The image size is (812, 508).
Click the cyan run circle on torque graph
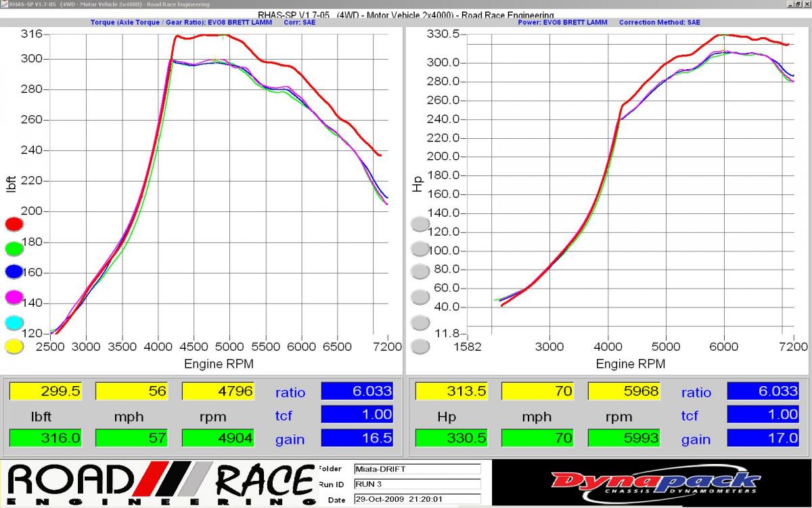14,322
